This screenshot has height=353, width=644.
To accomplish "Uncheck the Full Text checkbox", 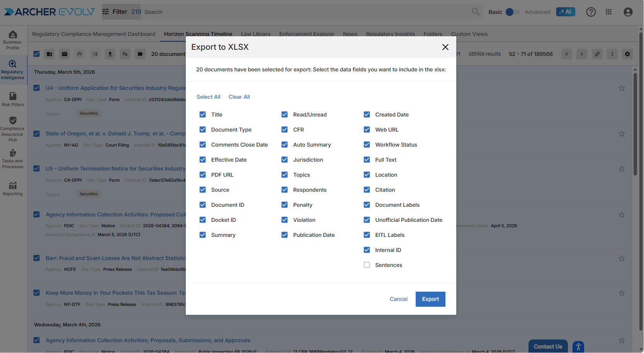I will (x=367, y=160).
